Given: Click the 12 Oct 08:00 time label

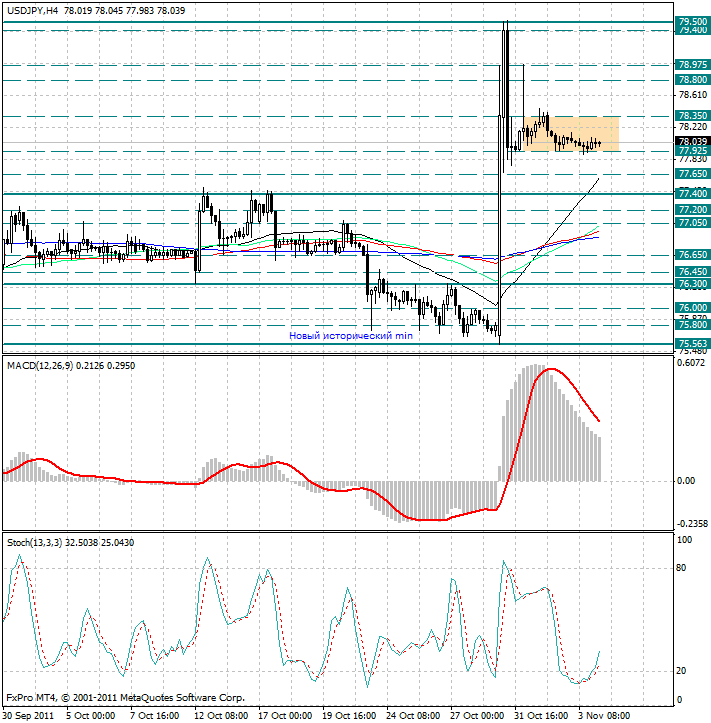Looking at the screenshot, I should 221,716.
